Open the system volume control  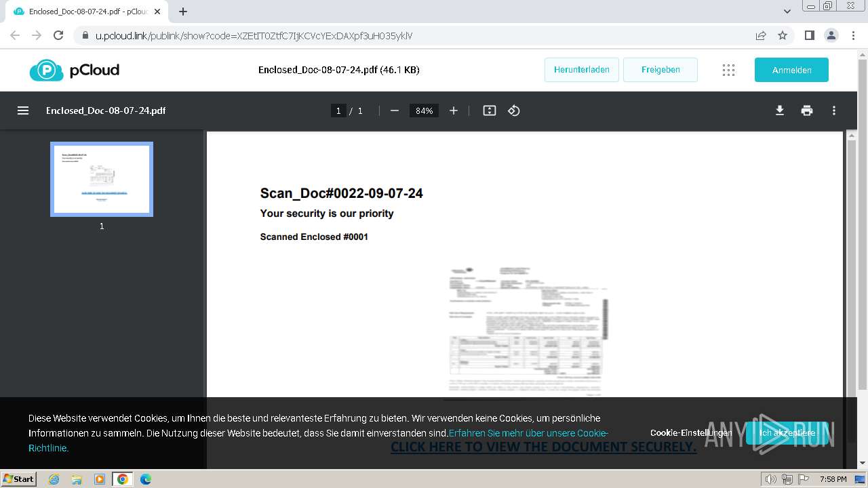[771, 479]
